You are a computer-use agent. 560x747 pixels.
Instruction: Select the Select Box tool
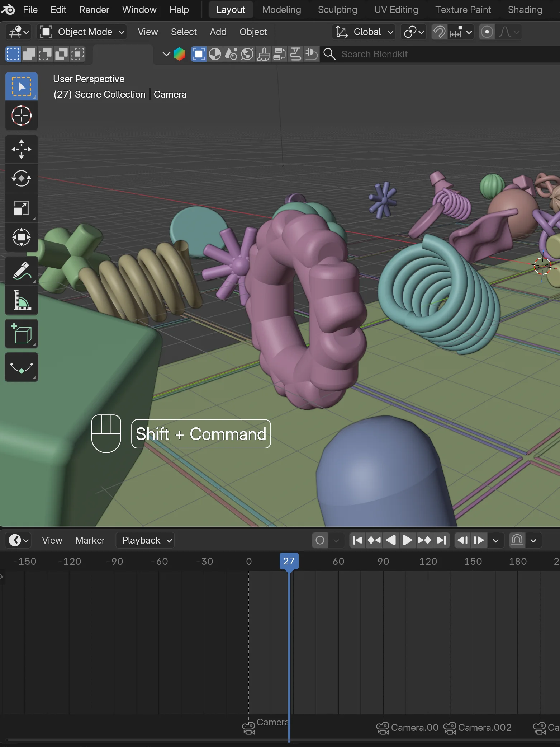tap(22, 86)
